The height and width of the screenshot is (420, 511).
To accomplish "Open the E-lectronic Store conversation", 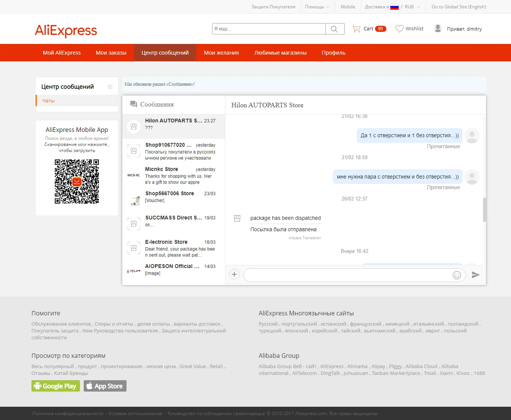I will [x=174, y=248].
